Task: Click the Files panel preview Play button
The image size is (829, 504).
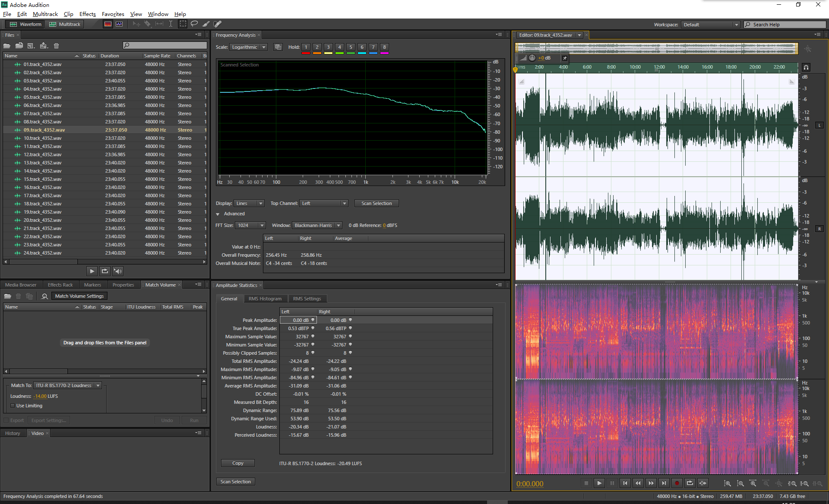Action: (x=92, y=271)
